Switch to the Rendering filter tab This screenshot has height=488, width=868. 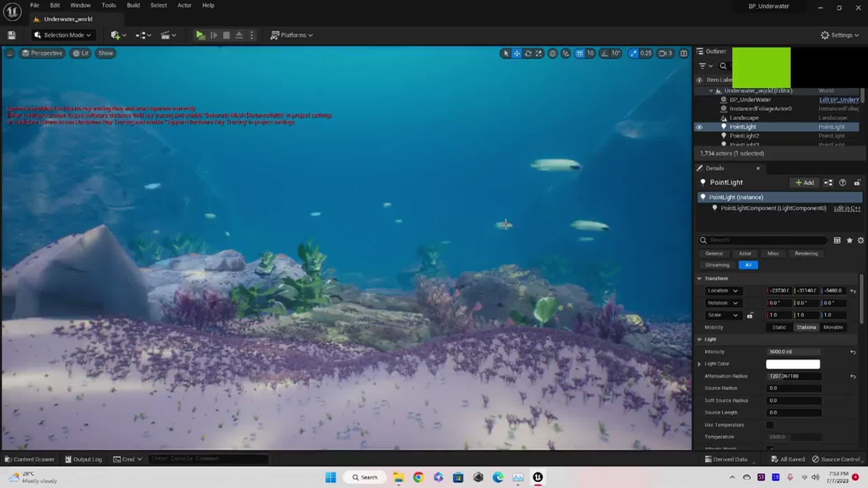807,253
